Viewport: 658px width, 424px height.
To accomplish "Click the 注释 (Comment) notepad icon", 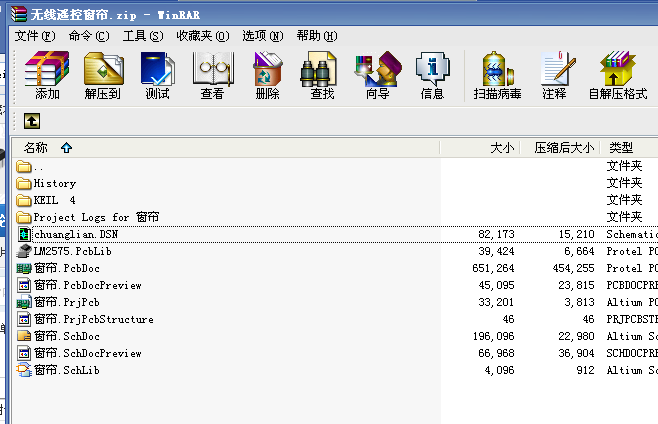I will pos(557,68).
